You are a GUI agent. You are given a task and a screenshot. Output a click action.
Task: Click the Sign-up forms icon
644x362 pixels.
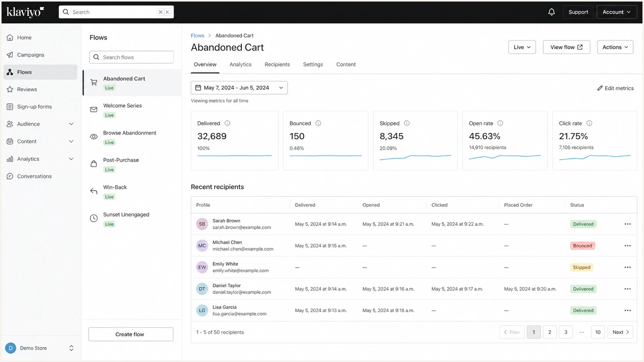[10, 107]
